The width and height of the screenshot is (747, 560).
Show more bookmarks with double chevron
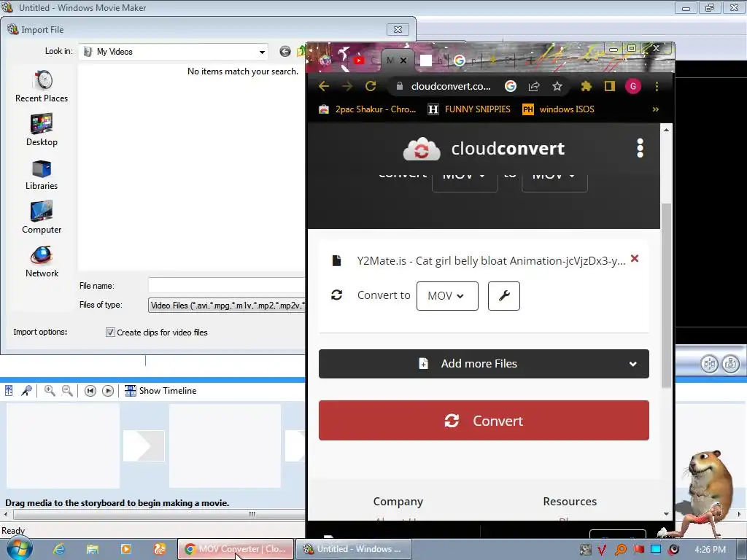(x=656, y=109)
